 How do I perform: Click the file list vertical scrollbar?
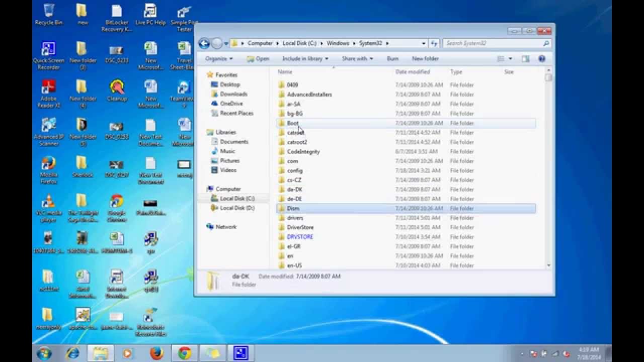pyautogui.click(x=548, y=168)
